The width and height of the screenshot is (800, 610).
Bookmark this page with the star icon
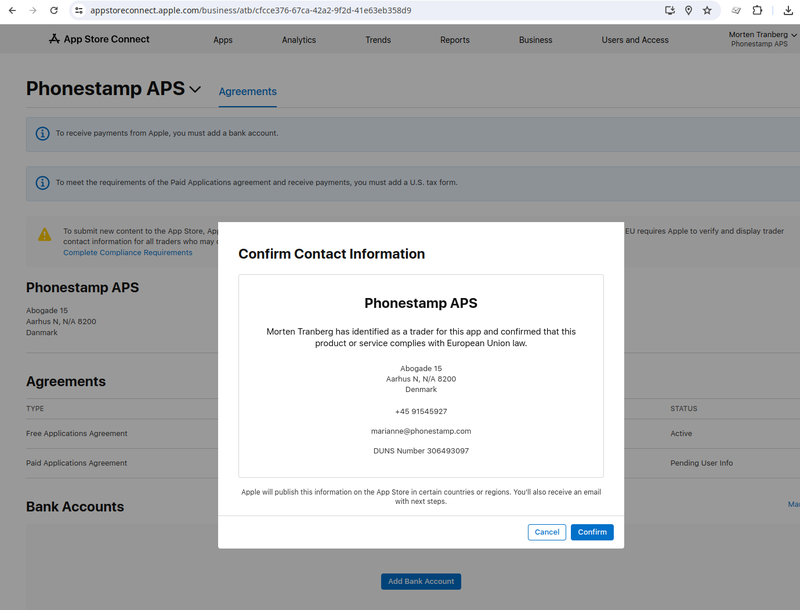pyautogui.click(x=707, y=10)
